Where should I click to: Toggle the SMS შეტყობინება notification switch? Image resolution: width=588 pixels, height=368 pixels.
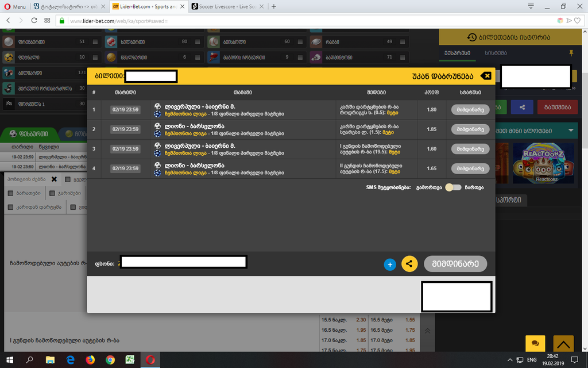(x=453, y=187)
